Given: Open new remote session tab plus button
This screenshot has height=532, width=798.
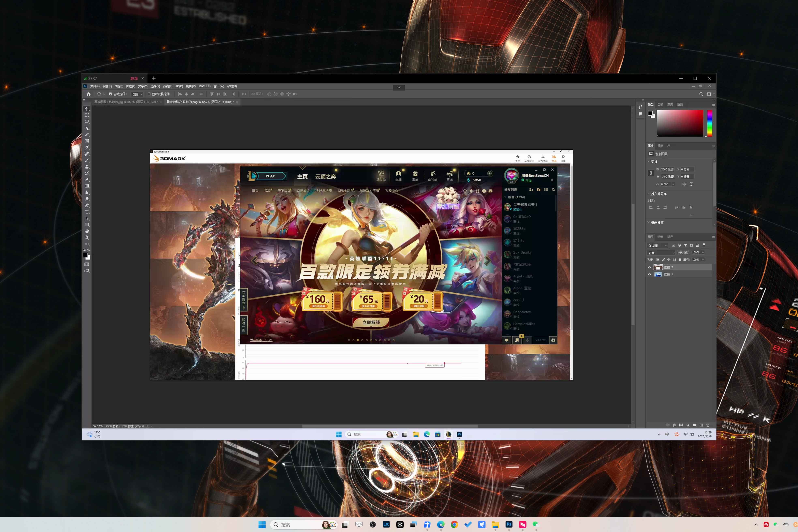Looking at the screenshot, I should pos(154,78).
